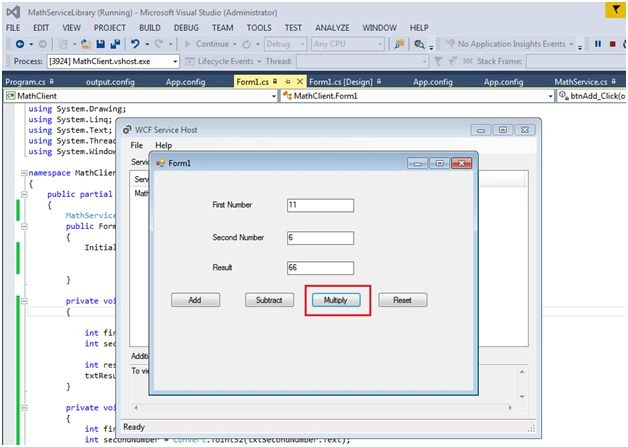Click the Add button in Form1

click(x=195, y=300)
